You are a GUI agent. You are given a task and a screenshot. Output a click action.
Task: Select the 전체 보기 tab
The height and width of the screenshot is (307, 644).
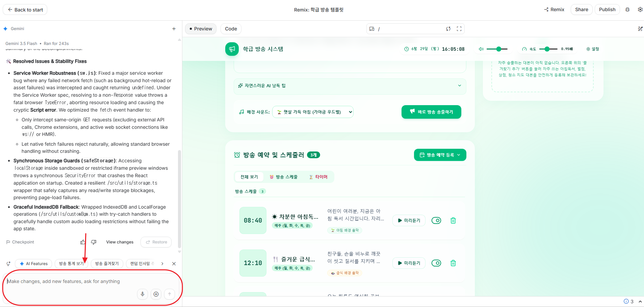(x=249, y=177)
